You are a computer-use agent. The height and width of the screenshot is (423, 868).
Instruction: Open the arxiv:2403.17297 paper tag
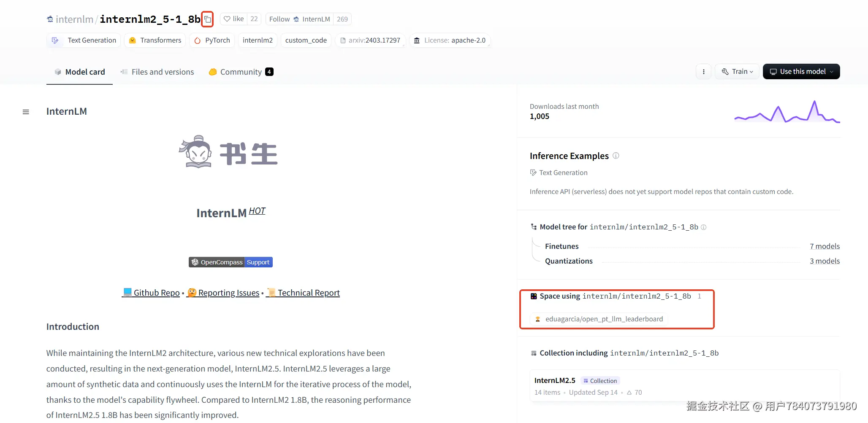[370, 40]
